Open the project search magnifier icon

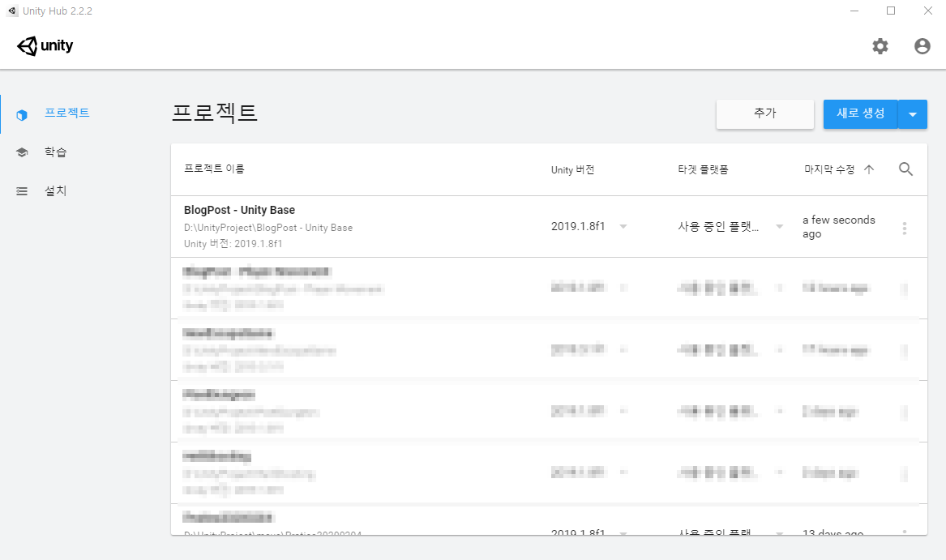pos(905,169)
